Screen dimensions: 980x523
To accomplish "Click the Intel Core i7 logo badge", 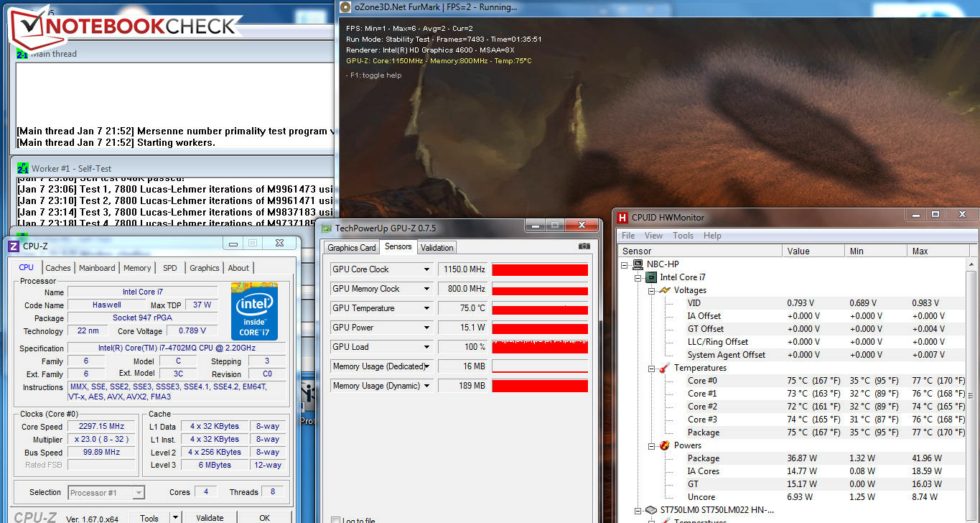I will 254,311.
